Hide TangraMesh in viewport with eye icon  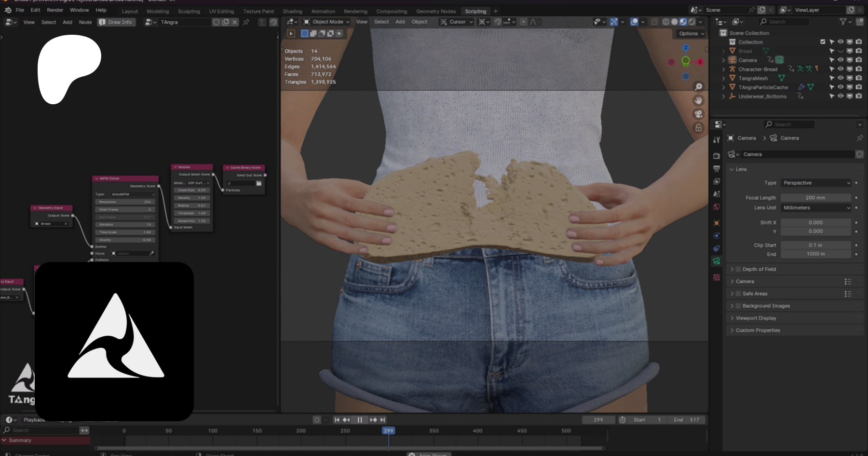[x=841, y=78]
